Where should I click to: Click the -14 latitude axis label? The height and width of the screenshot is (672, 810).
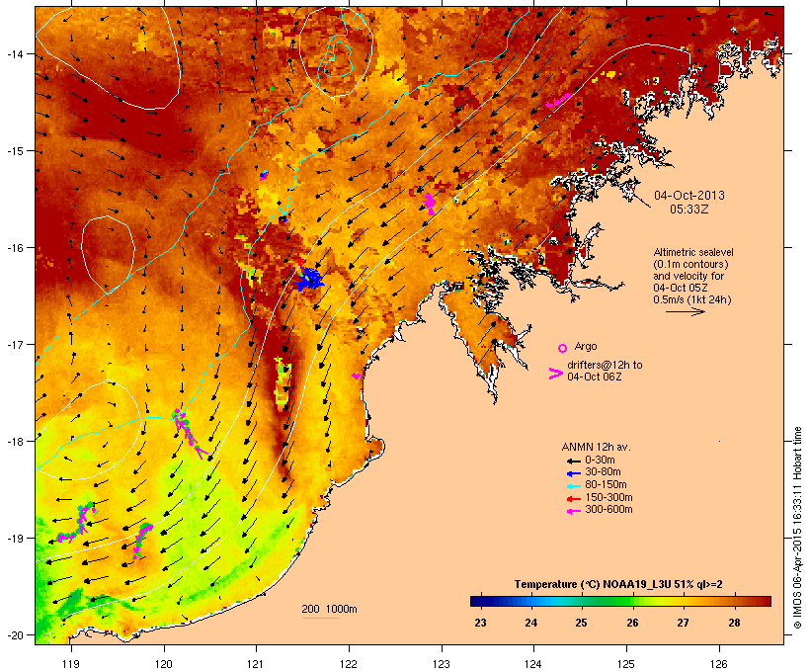14,53
